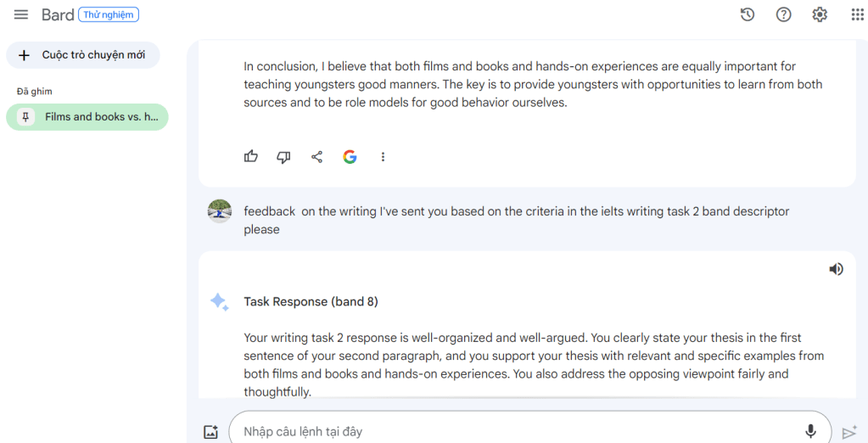The width and height of the screenshot is (868, 443).
Task: Open the hamburger main menu
Action: (21, 14)
